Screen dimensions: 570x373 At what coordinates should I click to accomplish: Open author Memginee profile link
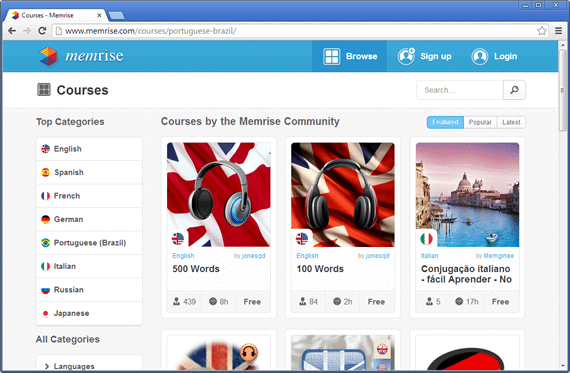pyautogui.click(x=498, y=256)
